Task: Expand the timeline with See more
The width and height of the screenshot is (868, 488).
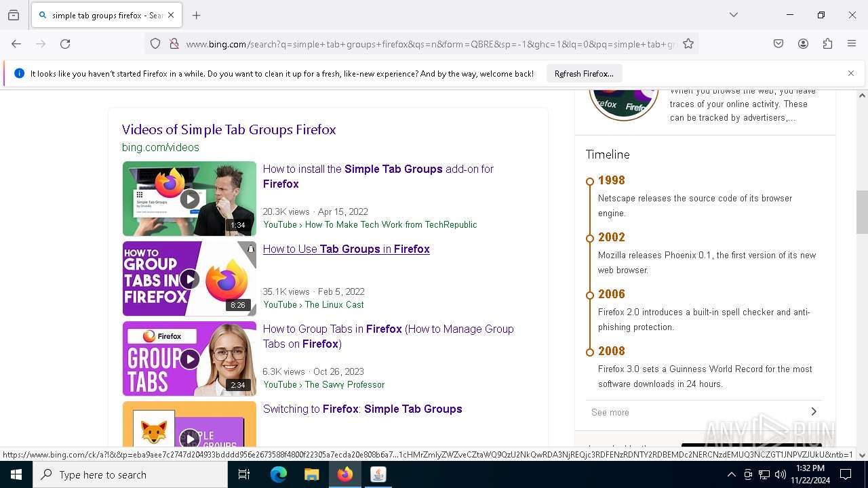Action: tap(705, 412)
